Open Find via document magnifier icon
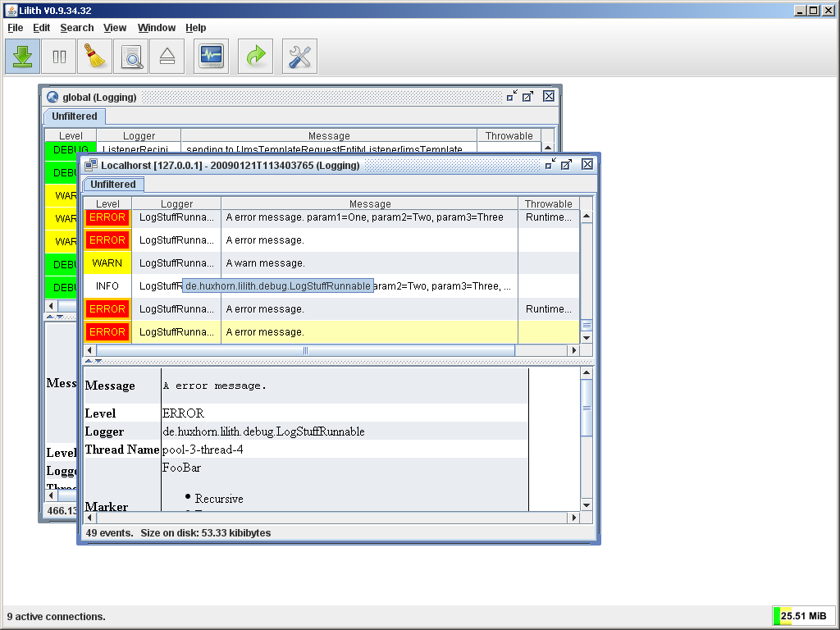This screenshot has height=630, width=840. point(131,57)
